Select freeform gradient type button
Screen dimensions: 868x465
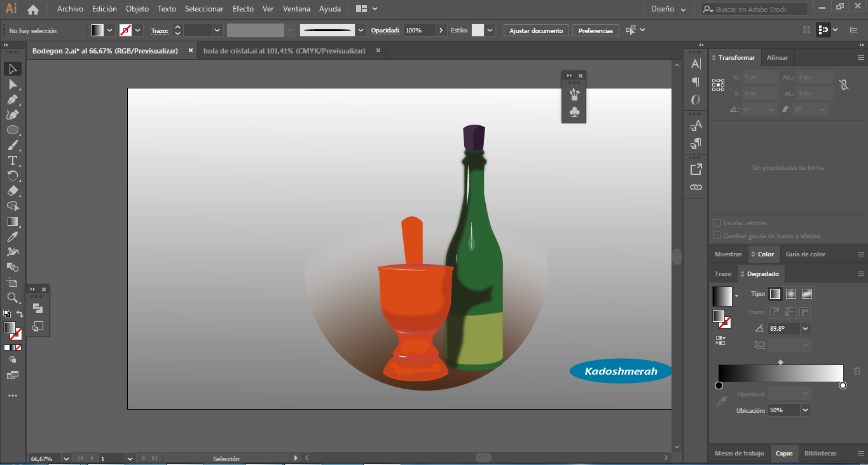pyautogui.click(x=806, y=294)
